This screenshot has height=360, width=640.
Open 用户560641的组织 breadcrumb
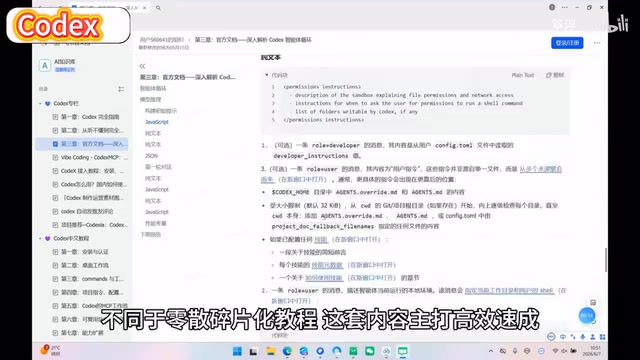tap(162, 40)
